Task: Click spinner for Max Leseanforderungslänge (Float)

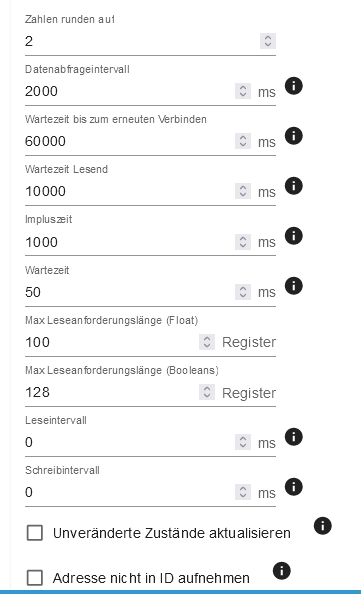Action: point(207,342)
